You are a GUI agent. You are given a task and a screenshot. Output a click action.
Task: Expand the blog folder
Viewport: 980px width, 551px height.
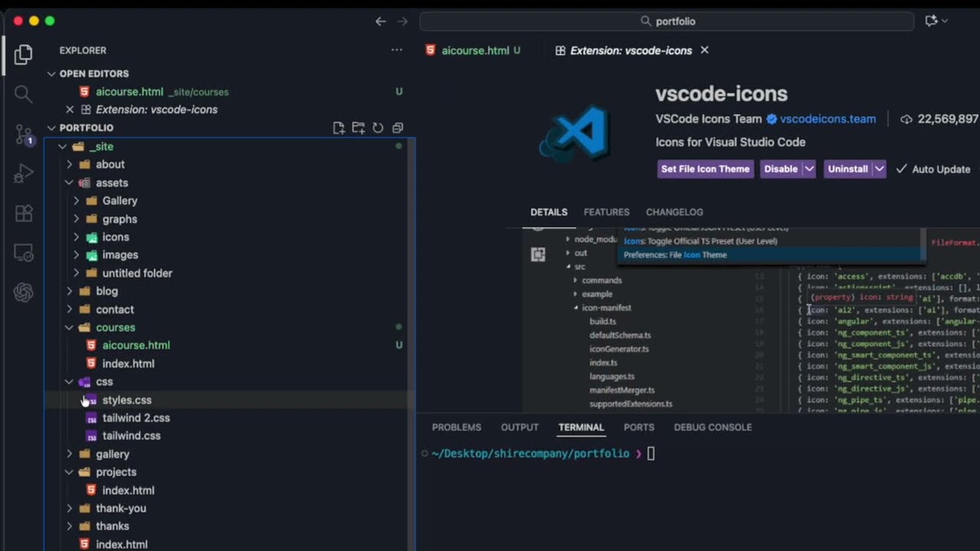[x=70, y=291]
